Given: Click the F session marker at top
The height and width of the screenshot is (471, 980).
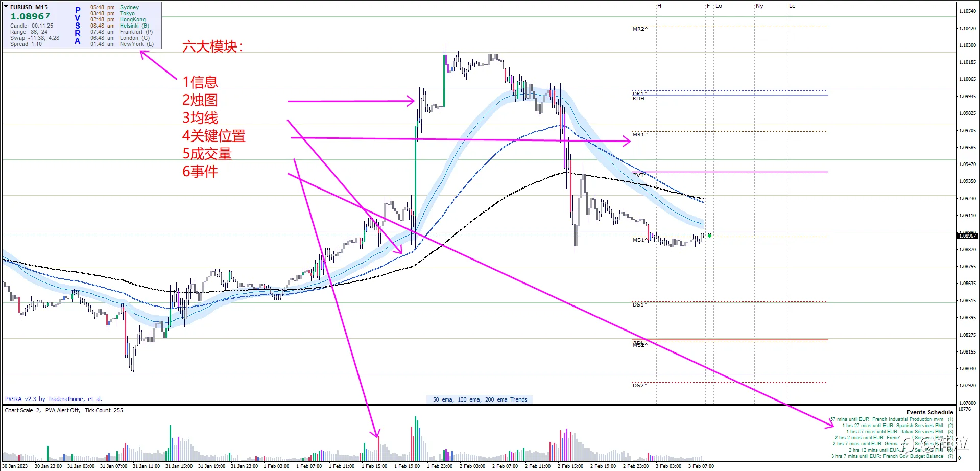Looking at the screenshot, I should click(708, 6).
